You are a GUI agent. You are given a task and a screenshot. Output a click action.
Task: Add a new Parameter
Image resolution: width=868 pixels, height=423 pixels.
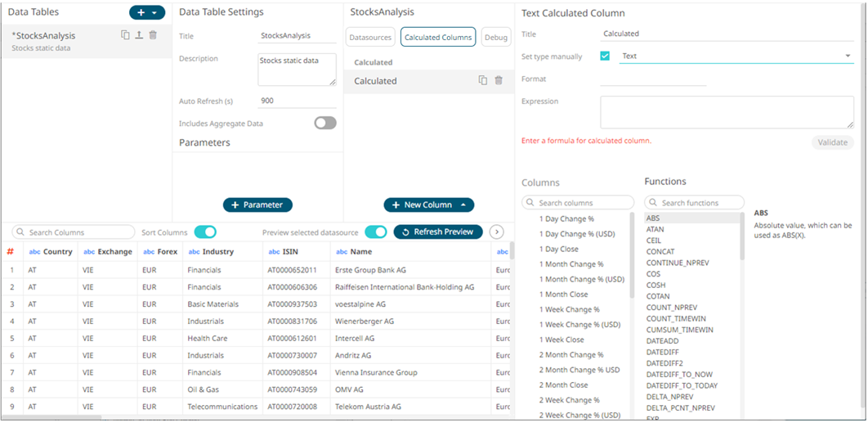pos(257,205)
